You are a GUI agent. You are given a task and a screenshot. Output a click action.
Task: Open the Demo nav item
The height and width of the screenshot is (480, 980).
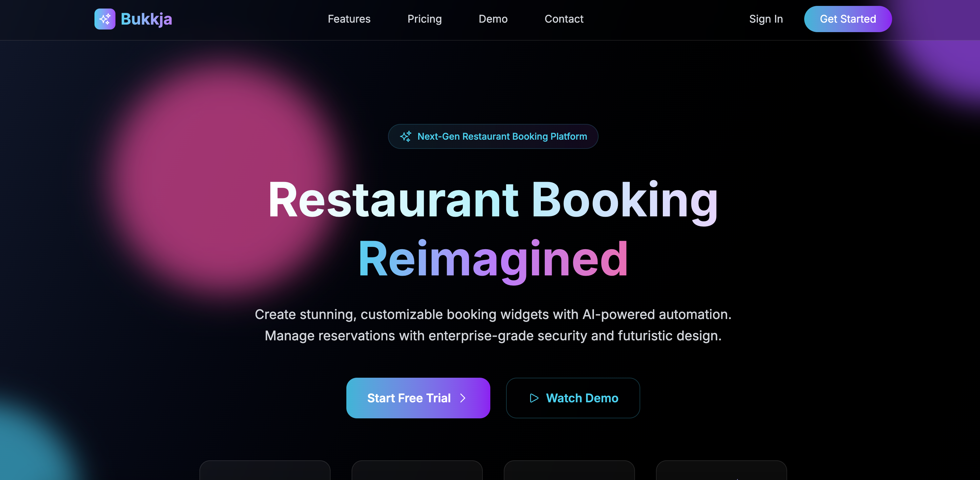tap(493, 19)
